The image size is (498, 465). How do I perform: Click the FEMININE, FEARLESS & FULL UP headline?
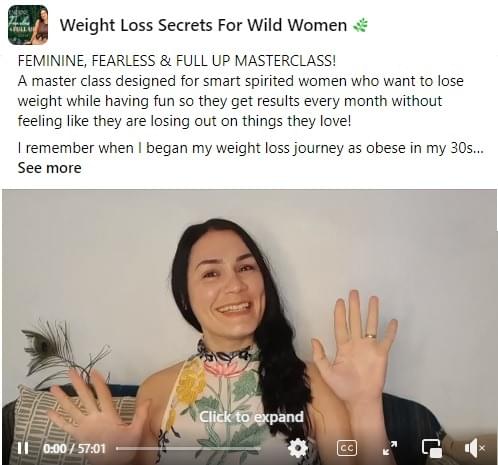coord(177,61)
